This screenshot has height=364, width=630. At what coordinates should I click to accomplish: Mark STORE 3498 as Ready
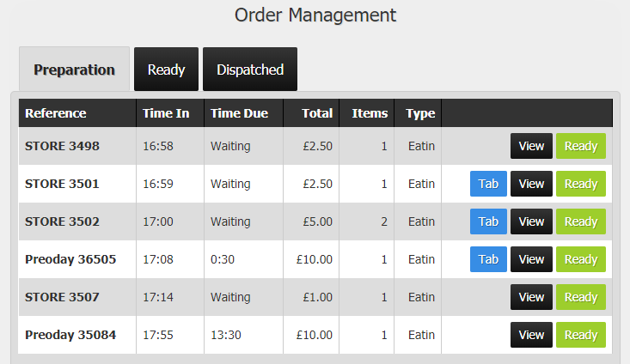click(x=581, y=146)
